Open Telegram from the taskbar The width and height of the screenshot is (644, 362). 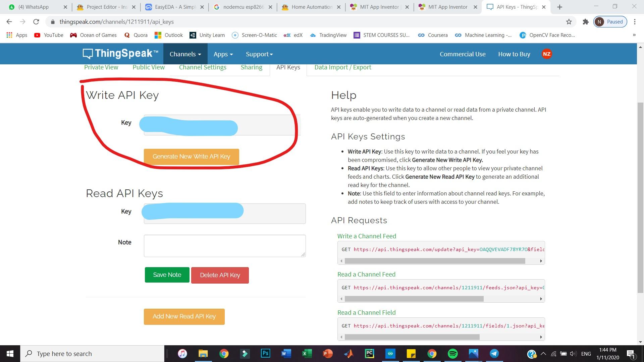(494, 354)
